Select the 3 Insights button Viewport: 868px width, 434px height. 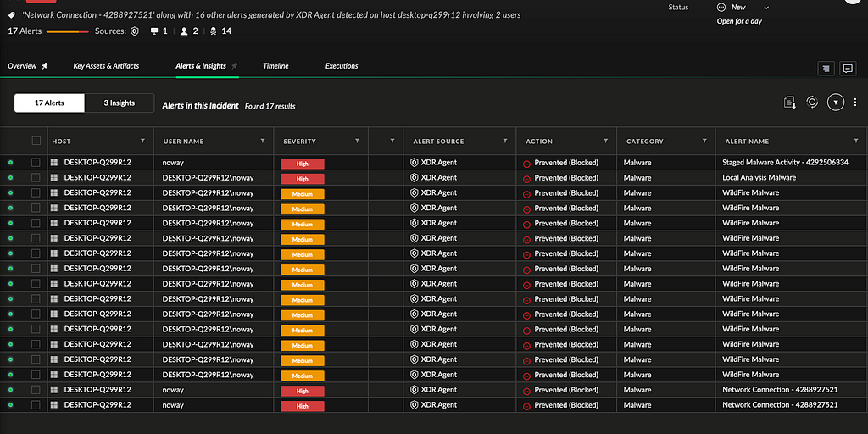point(119,103)
